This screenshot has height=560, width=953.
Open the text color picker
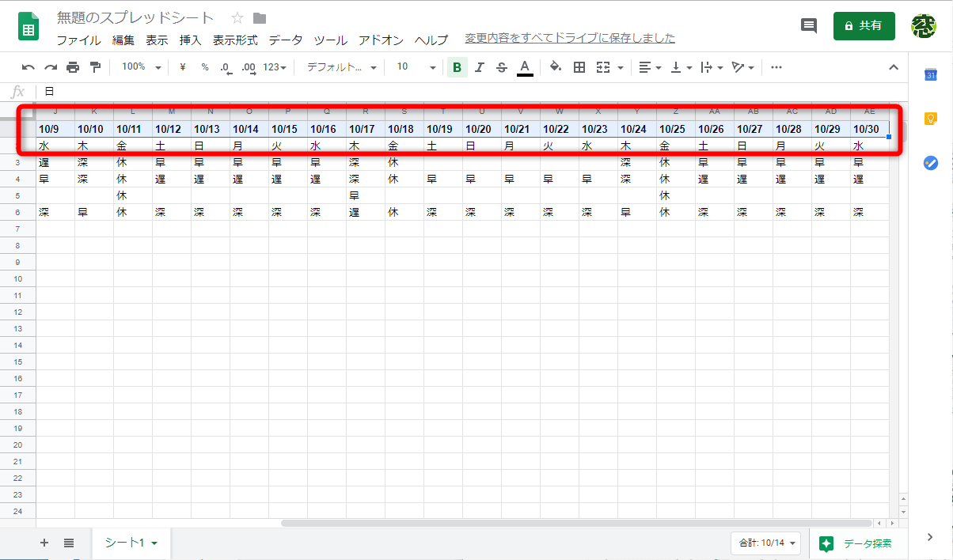coord(525,67)
